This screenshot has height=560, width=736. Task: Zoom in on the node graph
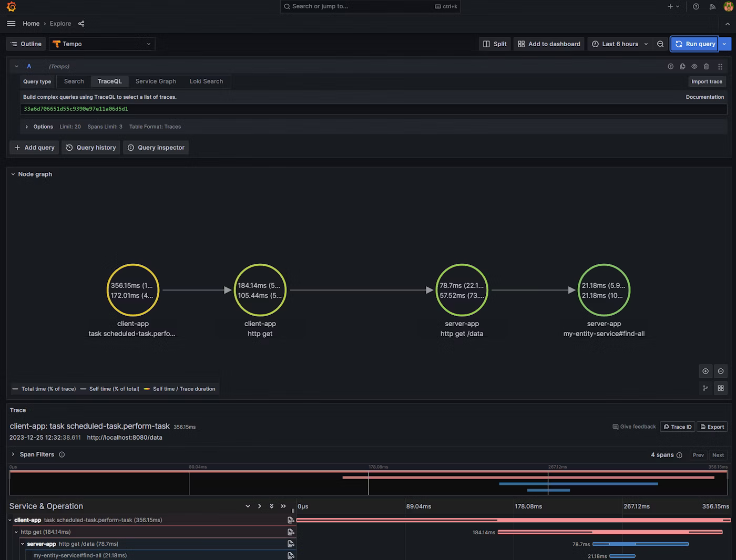pos(706,371)
